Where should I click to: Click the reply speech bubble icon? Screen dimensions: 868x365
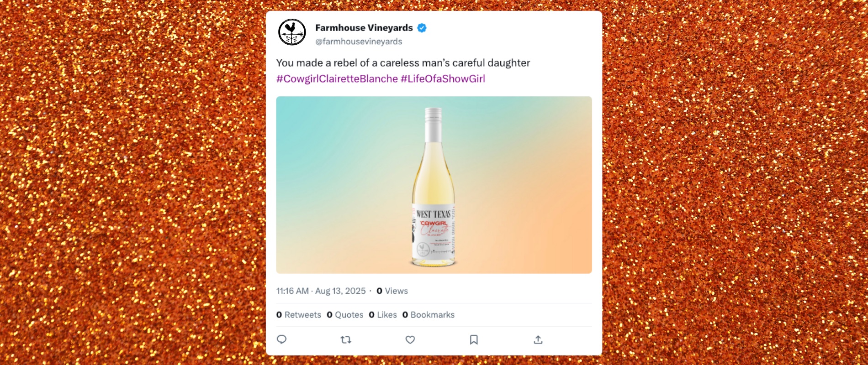coord(282,339)
